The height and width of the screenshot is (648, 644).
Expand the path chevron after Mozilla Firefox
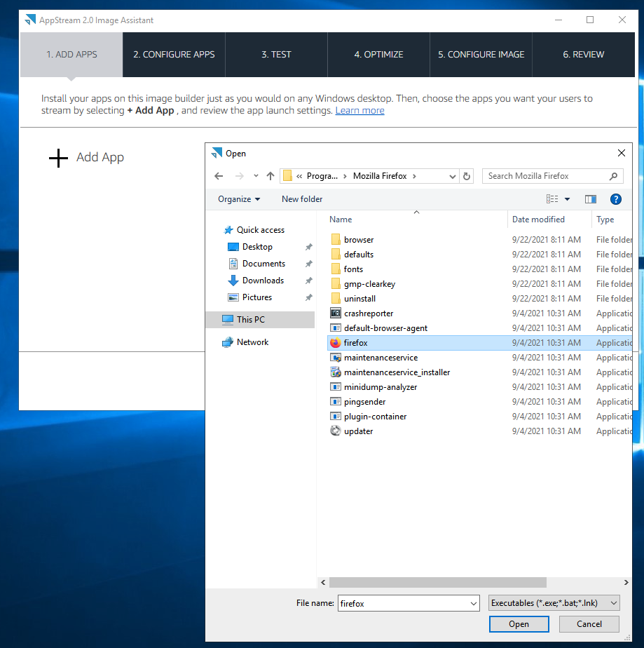414,177
